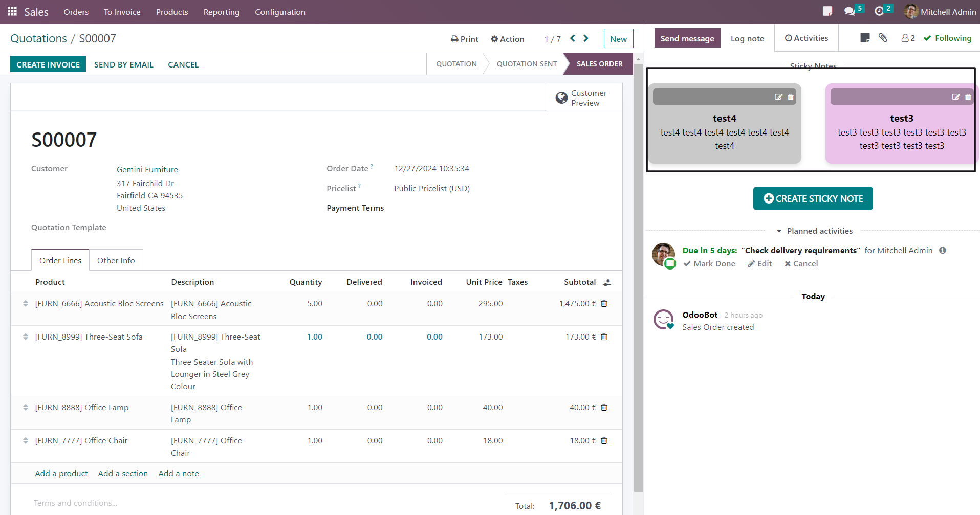This screenshot has height=515, width=980.
Task: Collapse the Planned activities section
Action: pos(814,231)
